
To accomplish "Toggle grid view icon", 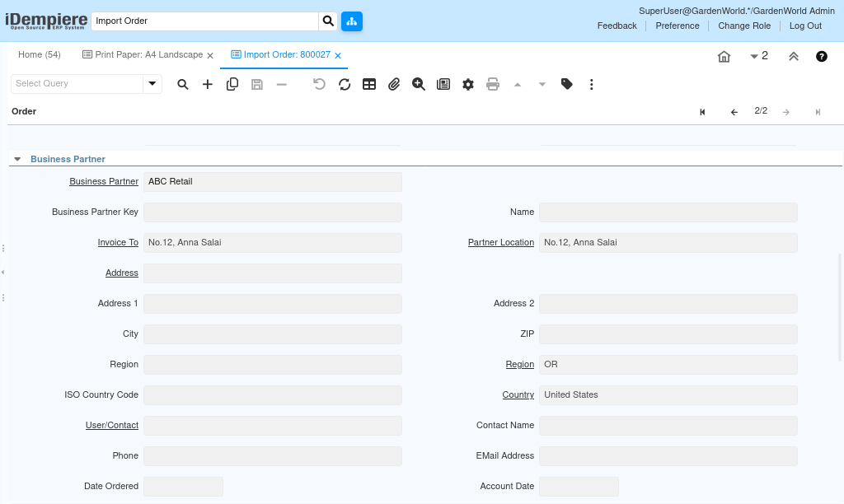I will (369, 85).
